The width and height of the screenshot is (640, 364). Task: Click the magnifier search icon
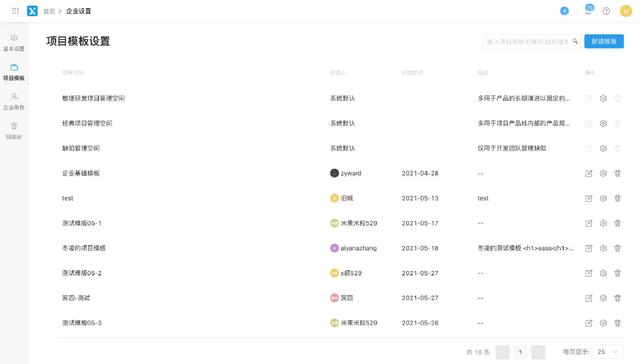(x=575, y=41)
